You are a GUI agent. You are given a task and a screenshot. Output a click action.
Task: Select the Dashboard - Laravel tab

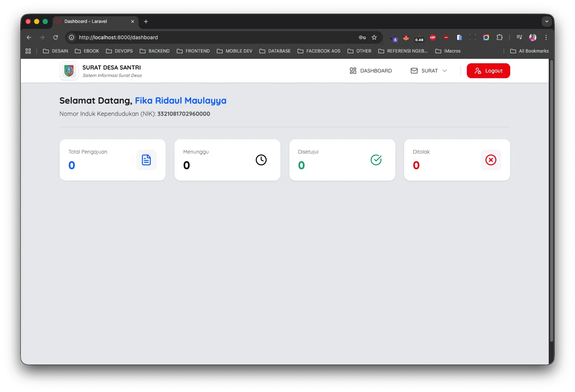pyautogui.click(x=96, y=21)
